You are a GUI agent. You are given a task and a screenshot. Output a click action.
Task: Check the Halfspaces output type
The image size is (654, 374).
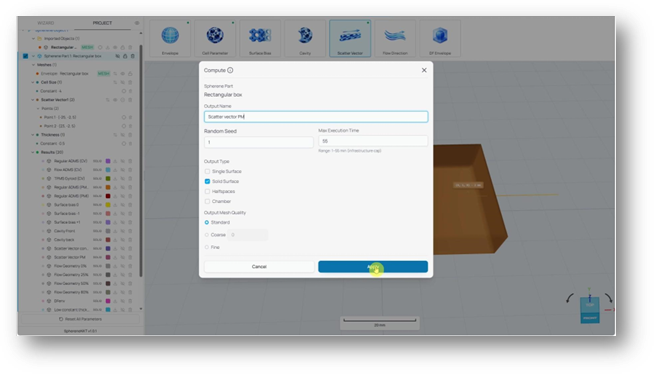pyautogui.click(x=207, y=191)
